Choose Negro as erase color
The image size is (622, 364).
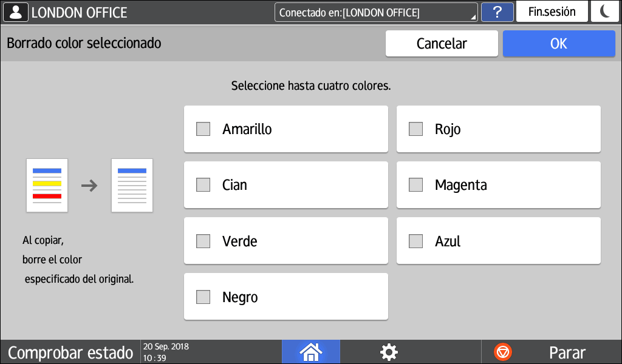point(203,297)
